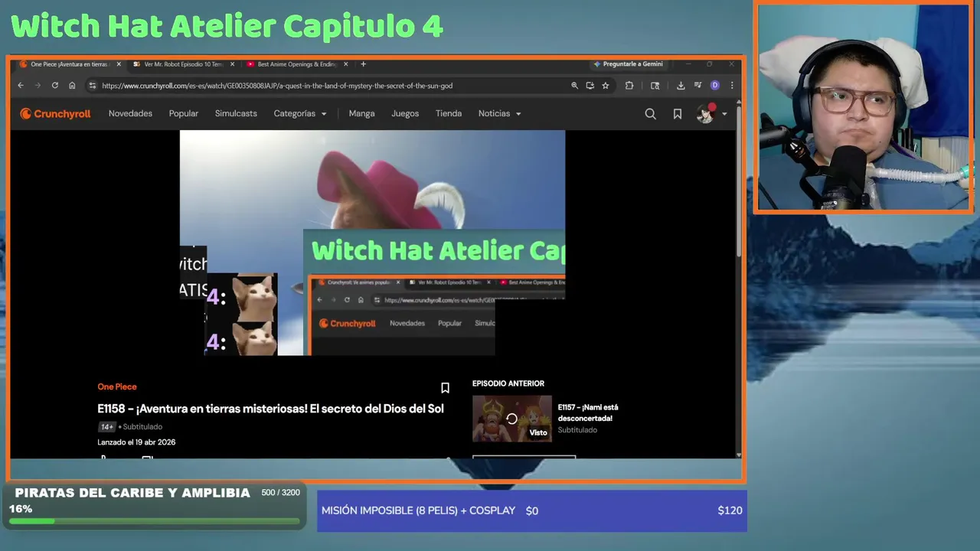Open the Chrome three-dot menu
The height and width of the screenshot is (551, 980).
pos(731,86)
